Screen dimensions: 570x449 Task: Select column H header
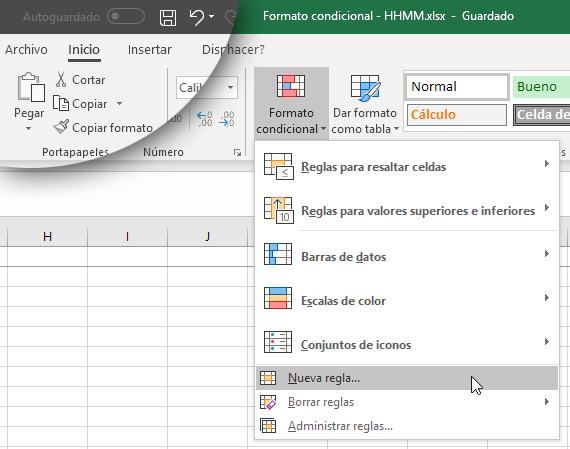pyautogui.click(x=47, y=237)
